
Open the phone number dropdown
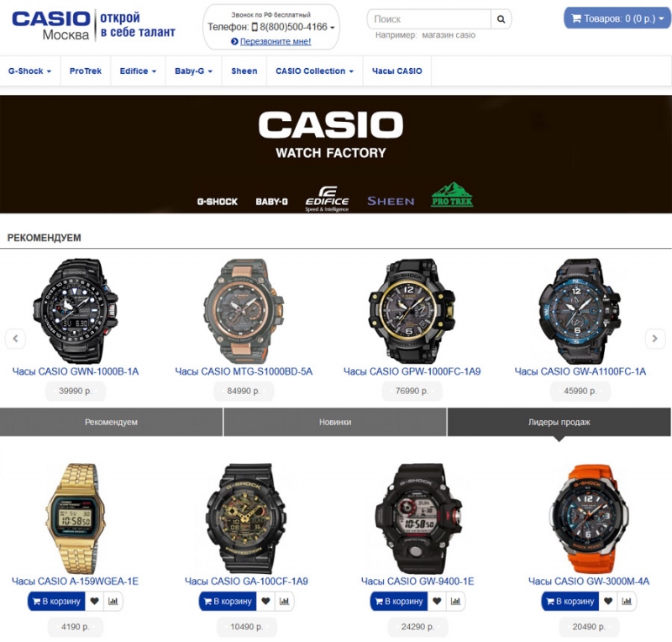pos(270,27)
